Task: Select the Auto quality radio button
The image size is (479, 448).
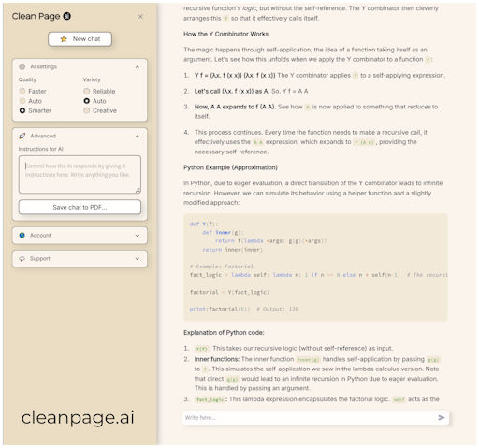Action: (x=22, y=101)
